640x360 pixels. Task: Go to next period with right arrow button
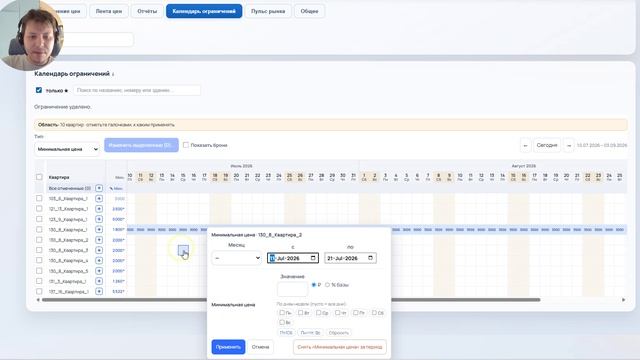click(x=569, y=145)
